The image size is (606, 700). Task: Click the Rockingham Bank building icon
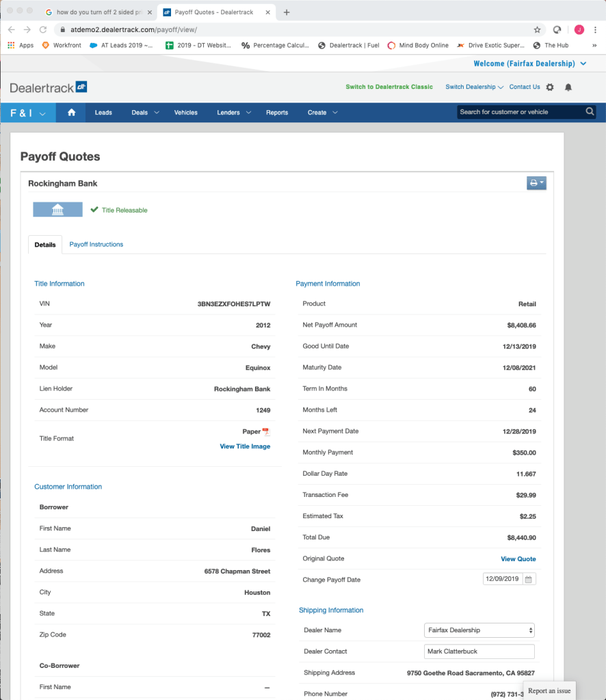pyautogui.click(x=57, y=209)
